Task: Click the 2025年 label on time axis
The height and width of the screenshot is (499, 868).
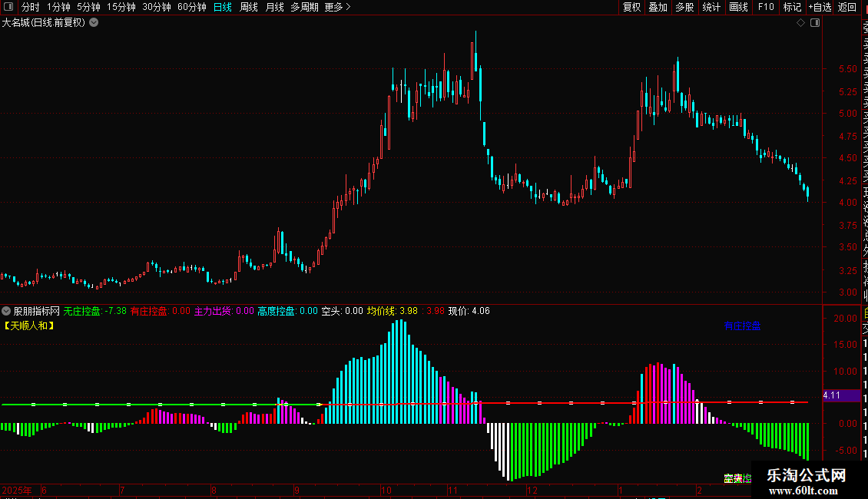Action: click(17, 490)
